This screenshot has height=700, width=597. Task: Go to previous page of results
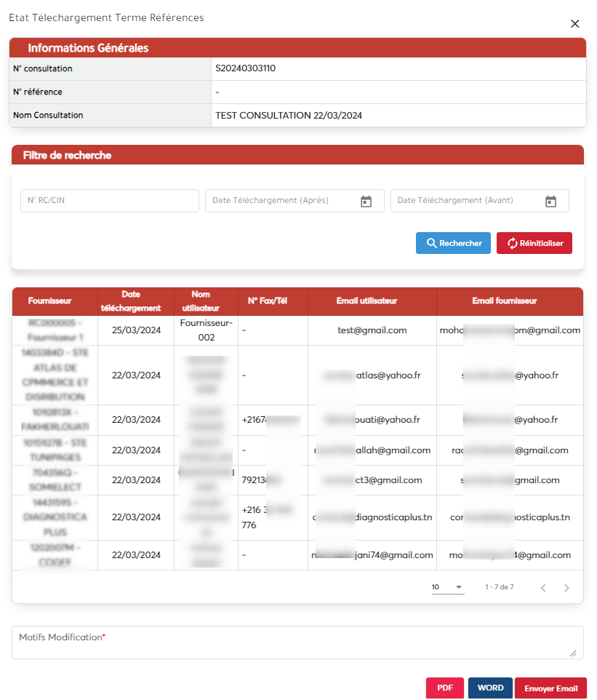pyautogui.click(x=542, y=588)
